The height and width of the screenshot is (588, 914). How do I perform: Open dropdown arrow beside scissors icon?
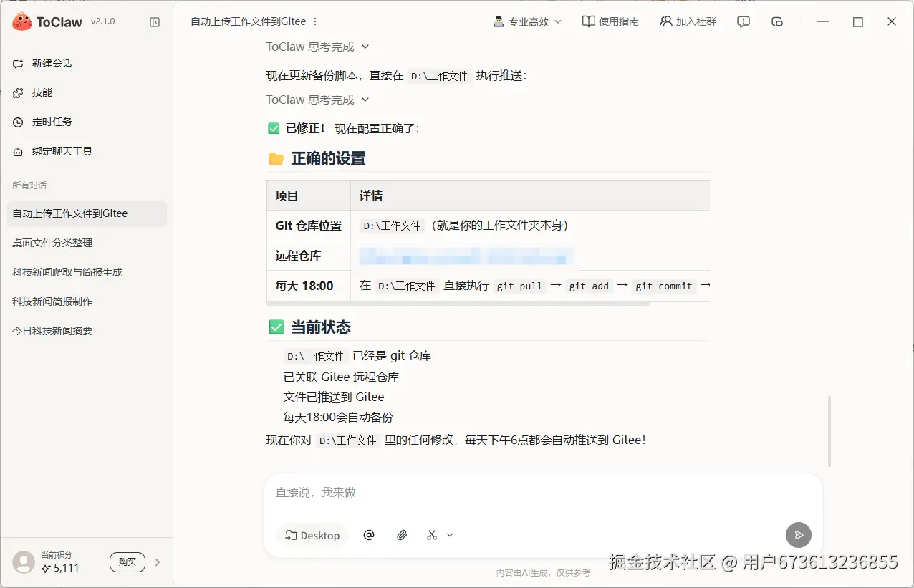[x=450, y=535]
